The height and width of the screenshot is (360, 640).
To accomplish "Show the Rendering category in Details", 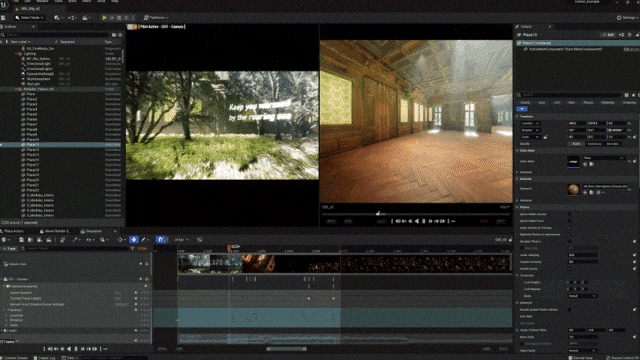I will [x=607, y=102].
